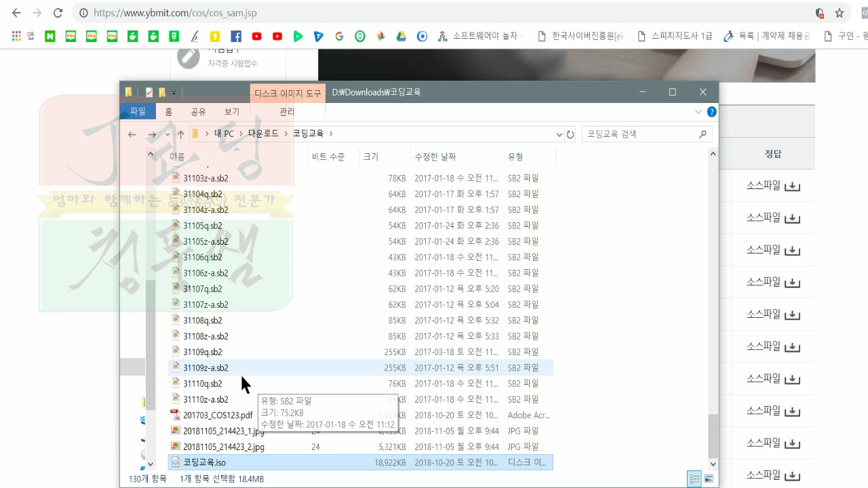The width and height of the screenshot is (868, 488).
Task: Open Google Drive bookmark icon
Action: pos(401,36)
